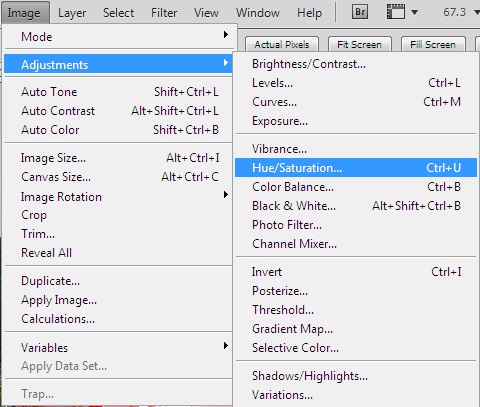Image resolution: width=480 pixels, height=407 pixels.
Task: Expand the Adjustments submenu
Action: pos(118,64)
